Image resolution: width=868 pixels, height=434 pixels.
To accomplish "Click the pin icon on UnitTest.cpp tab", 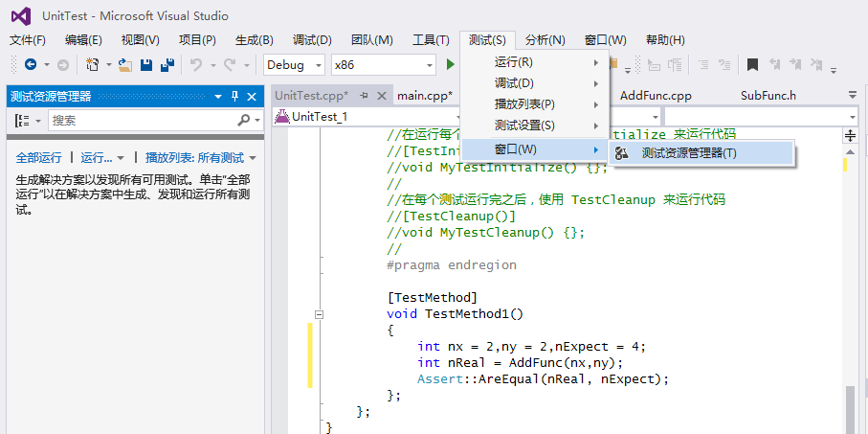I will point(364,96).
